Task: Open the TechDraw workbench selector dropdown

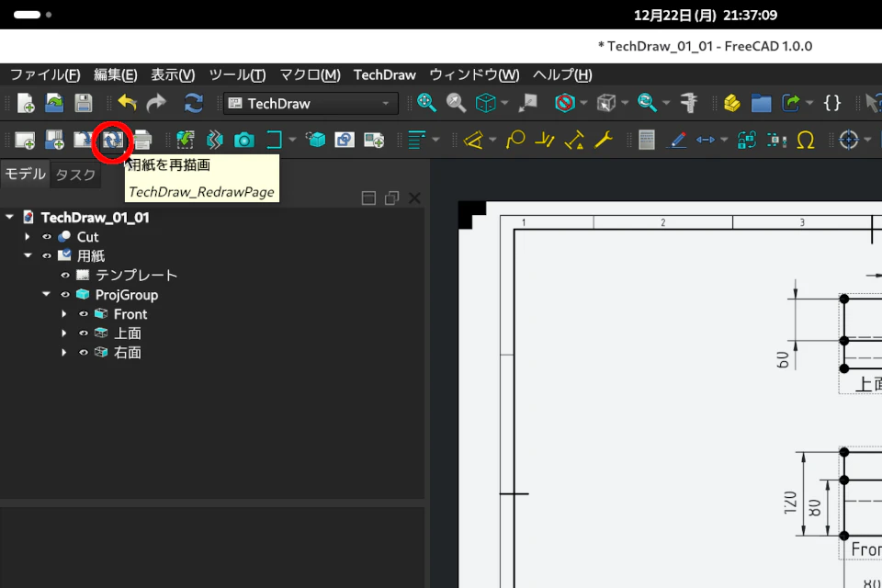Action: [x=311, y=104]
